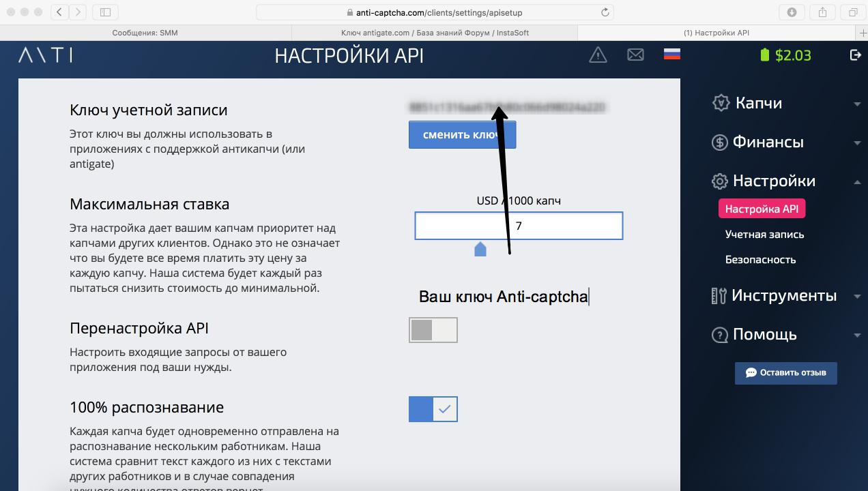Toggle the Safari sidebar button
Viewport: 868px width, 491px height.
(x=105, y=12)
